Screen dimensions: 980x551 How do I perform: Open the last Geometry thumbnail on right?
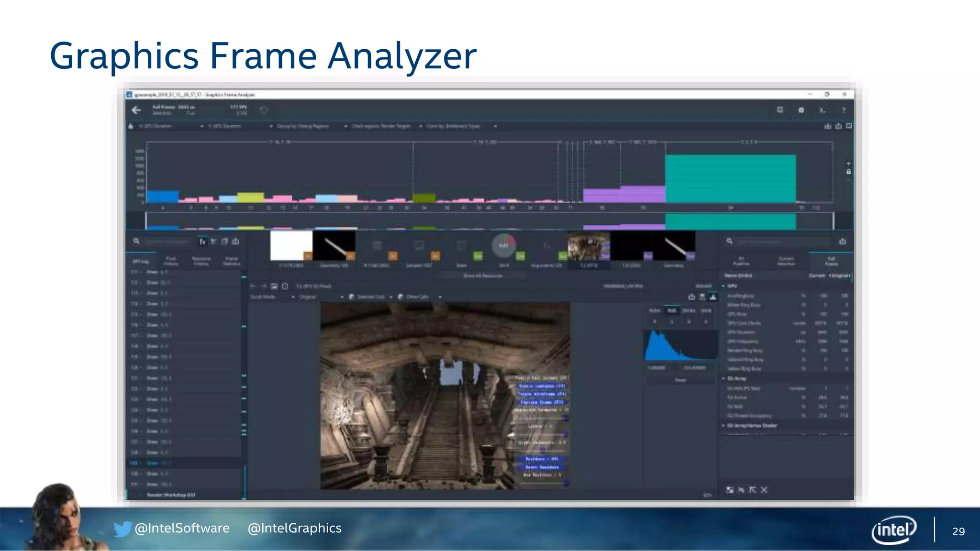674,246
